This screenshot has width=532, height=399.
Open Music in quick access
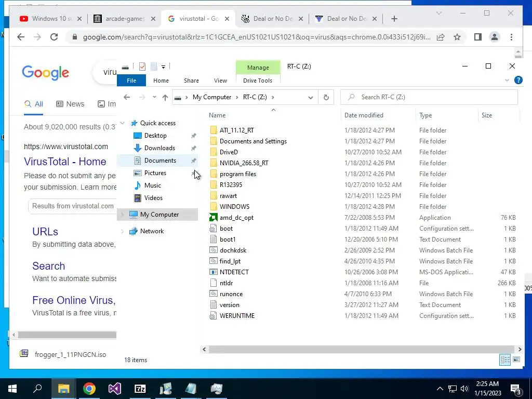[x=152, y=185]
